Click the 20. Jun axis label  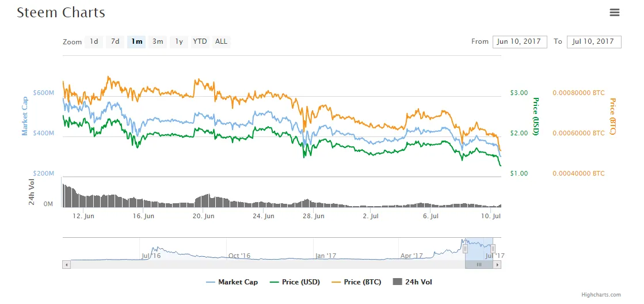click(204, 216)
